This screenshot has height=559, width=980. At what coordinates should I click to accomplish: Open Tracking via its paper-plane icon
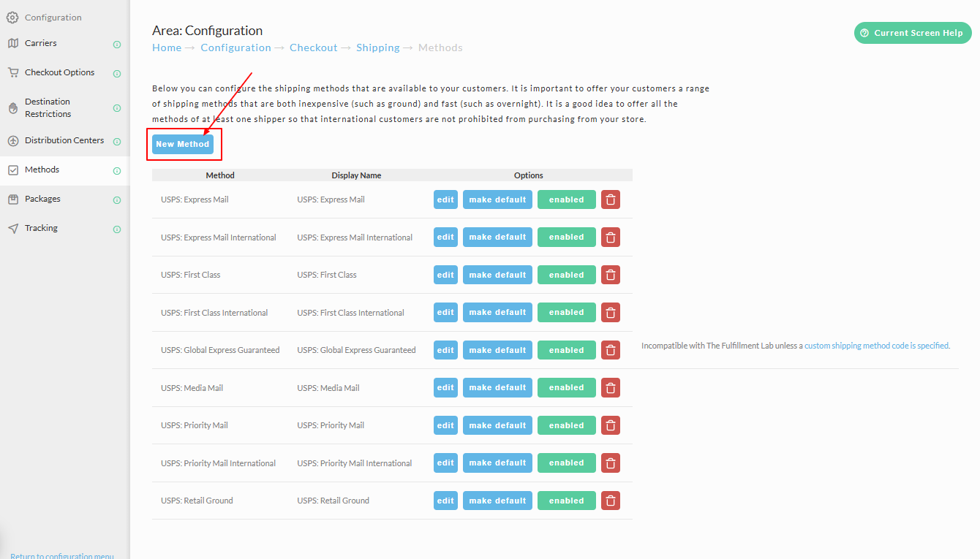click(x=13, y=229)
